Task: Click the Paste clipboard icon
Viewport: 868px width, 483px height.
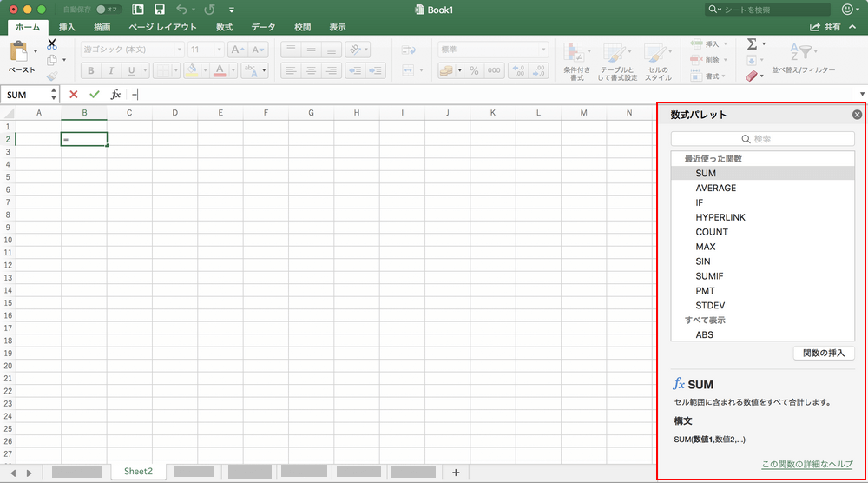Action: point(19,52)
